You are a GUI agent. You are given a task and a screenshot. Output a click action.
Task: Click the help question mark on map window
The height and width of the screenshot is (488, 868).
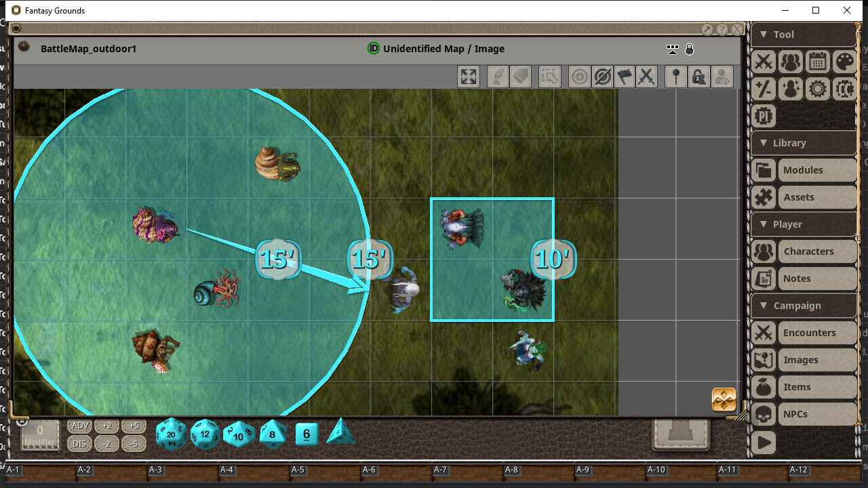[x=722, y=29]
